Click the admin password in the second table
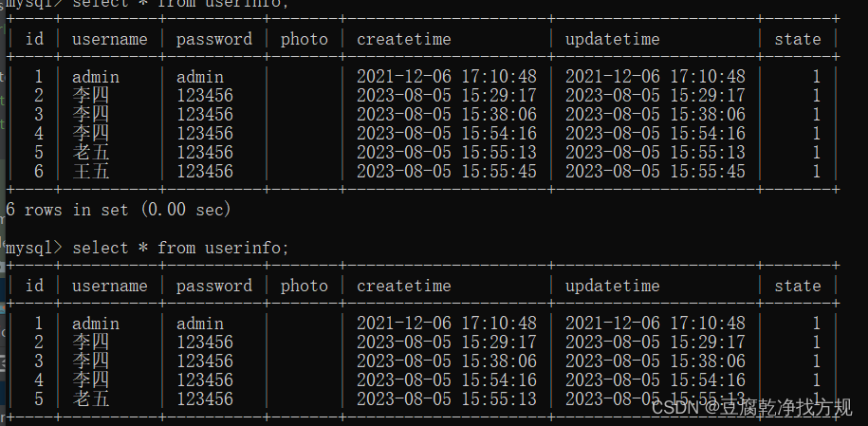868x426 pixels. coord(200,324)
